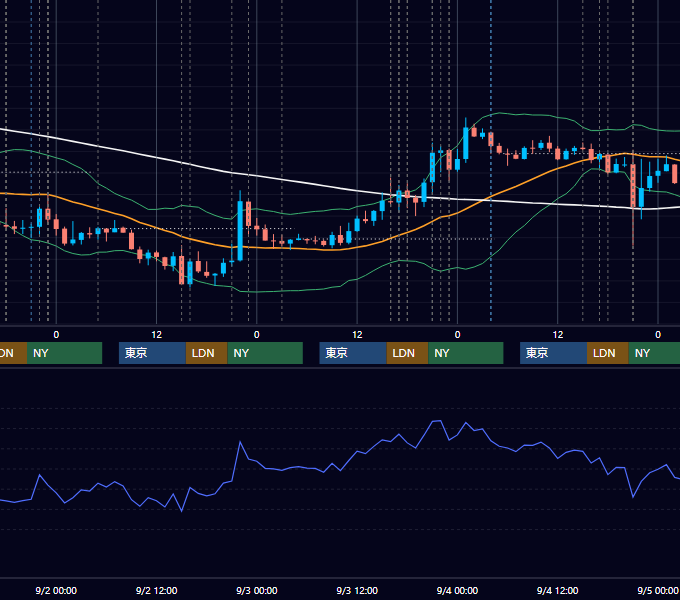Click hour label 12 above the 9/3 LDN block
Screen dimensions: 680x600
pos(357,335)
